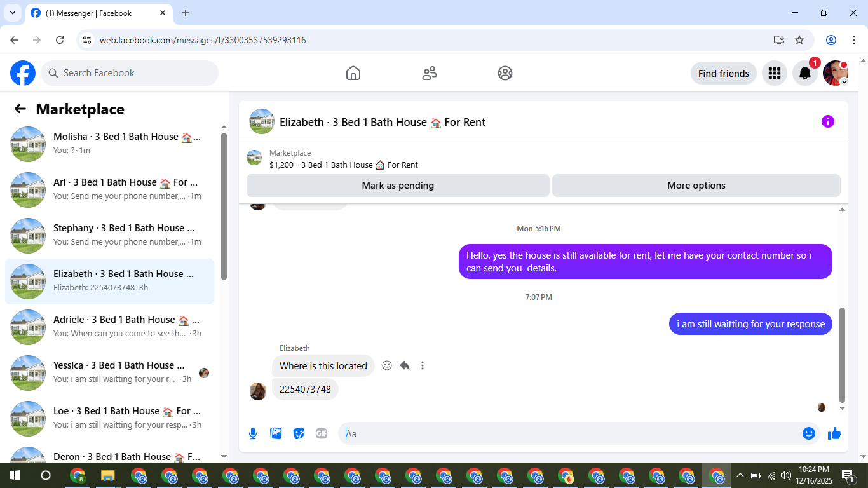868x488 pixels.
Task: Open Windows notification center
Action: click(x=848, y=475)
